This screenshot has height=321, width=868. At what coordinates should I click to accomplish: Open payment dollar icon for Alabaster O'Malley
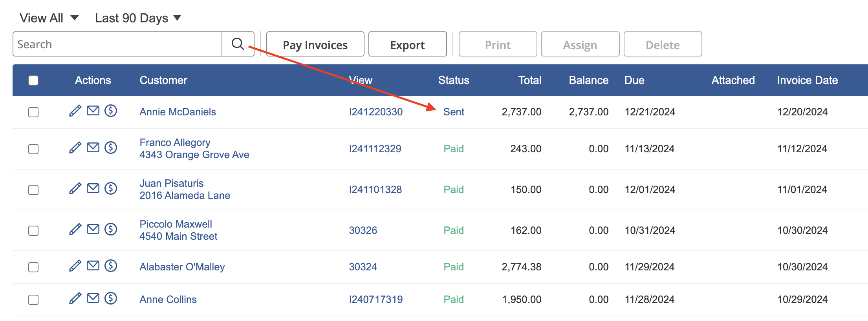click(x=111, y=266)
